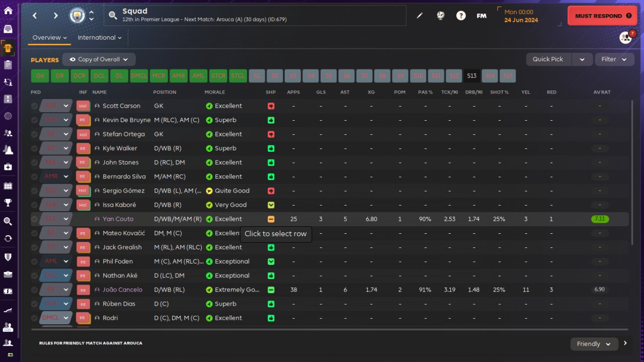Switch to the Overview tab
This screenshot has height=362, width=644.
50,38
